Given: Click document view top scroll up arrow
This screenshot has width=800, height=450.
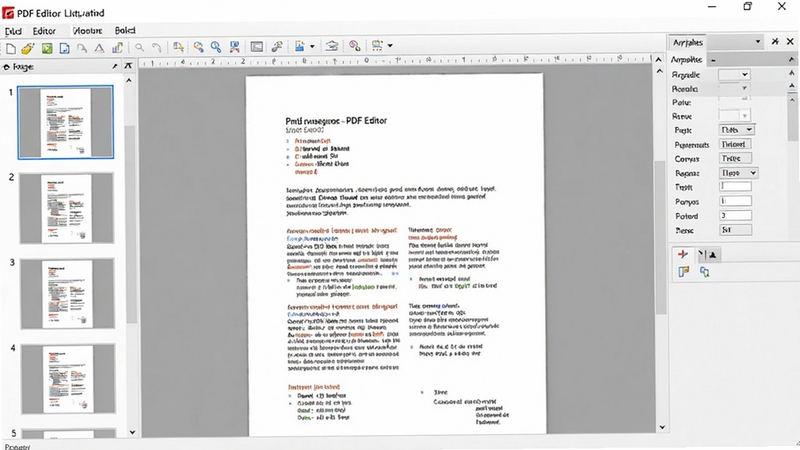Looking at the screenshot, I should pyautogui.click(x=659, y=60).
